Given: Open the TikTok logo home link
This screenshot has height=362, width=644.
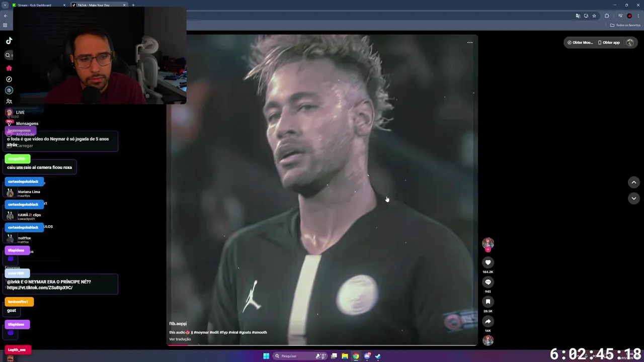Looking at the screenshot, I should click(9, 41).
